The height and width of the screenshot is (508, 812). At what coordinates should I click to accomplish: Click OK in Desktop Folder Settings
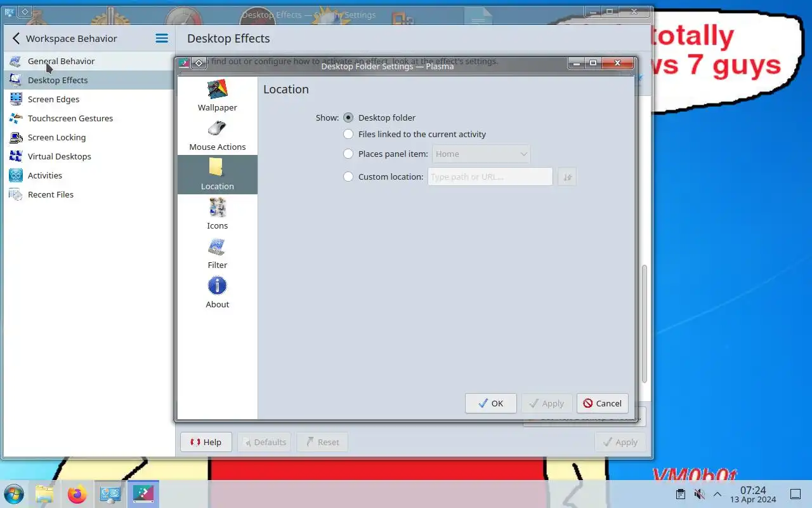tap(490, 403)
